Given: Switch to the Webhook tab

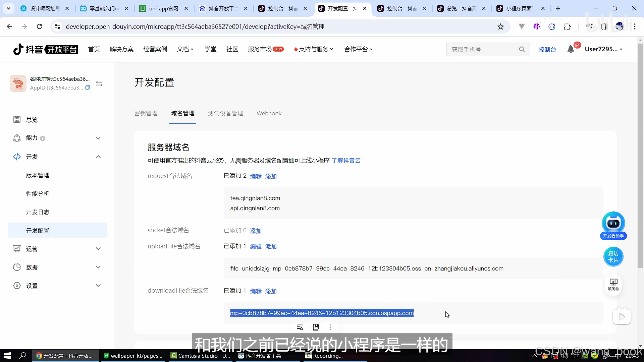Looking at the screenshot, I should point(269,113).
